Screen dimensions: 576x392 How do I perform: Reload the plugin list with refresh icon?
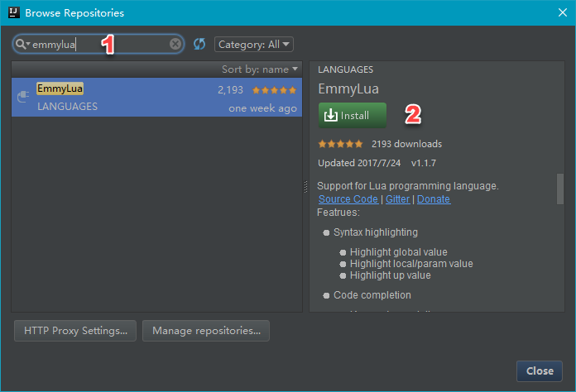pyautogui.click(x=199, y=44)
